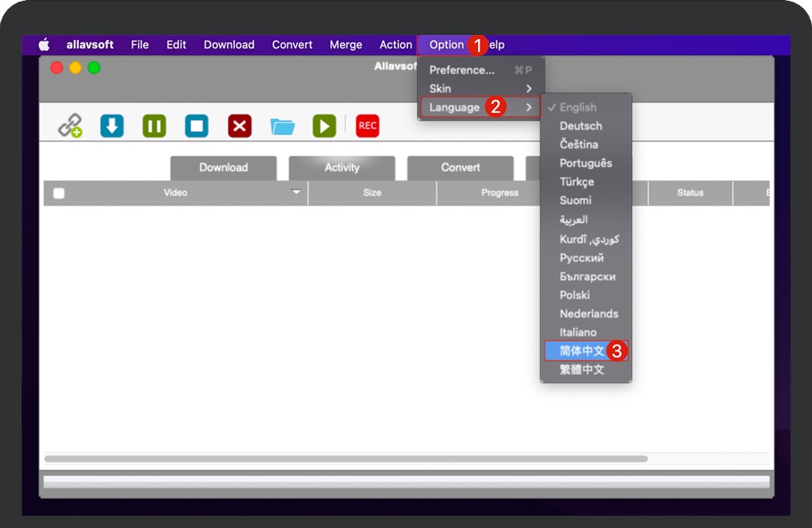
Task: Maximize window with green button
Action: (x=94, y=67)
